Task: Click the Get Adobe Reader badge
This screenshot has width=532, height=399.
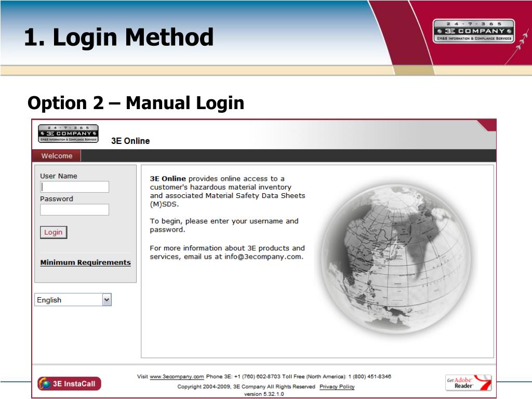Action: (469, 383)
